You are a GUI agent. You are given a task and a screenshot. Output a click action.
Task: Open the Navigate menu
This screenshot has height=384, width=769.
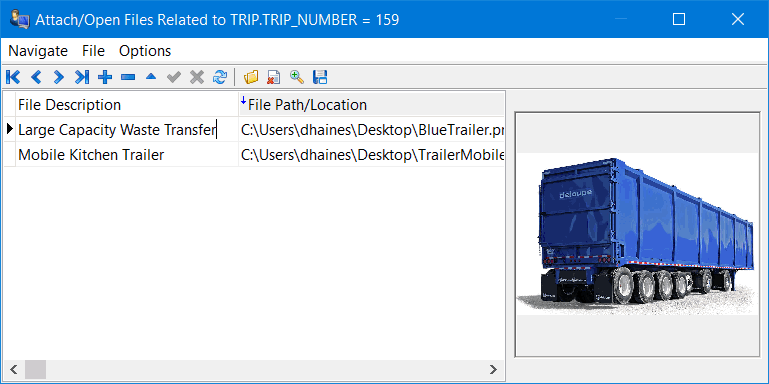point(38,51)
